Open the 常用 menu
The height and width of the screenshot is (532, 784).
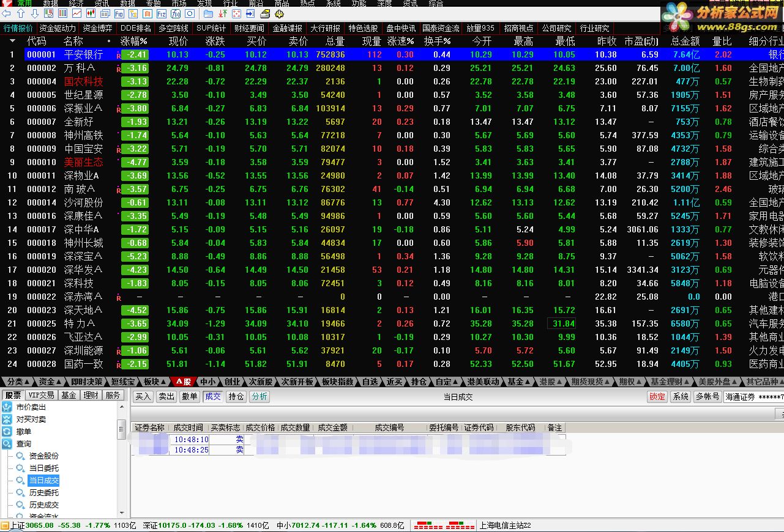(x=23, y=3)
